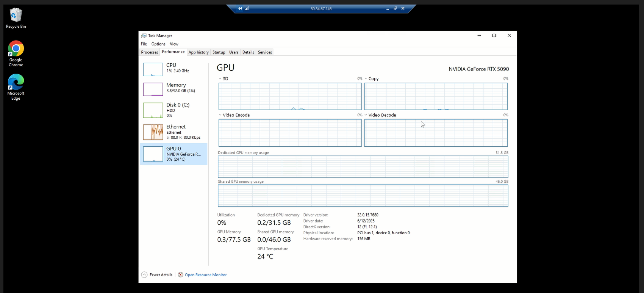Image resolution: width=644 pixels, height=293 pixels.
Task: Expand the Video Encode engine dropdown
Action: point(220,115)
